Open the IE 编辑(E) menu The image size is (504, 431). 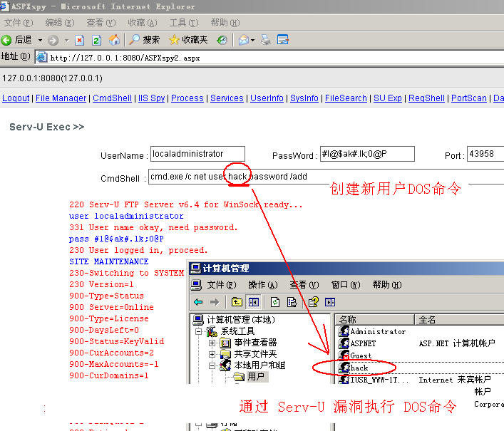click(60, 23)
